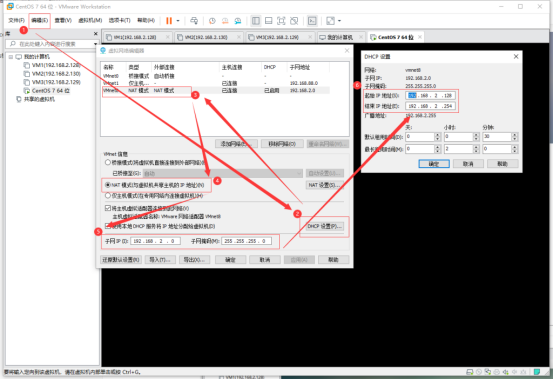Click the unity mode toolbar icon
553x379 pixels.
click(x=294, y=21)
